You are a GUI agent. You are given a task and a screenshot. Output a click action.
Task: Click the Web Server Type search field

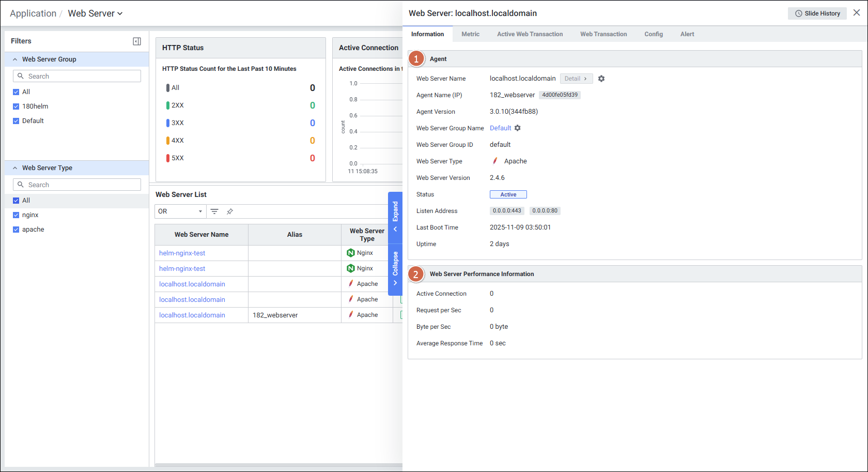point(77,185)
